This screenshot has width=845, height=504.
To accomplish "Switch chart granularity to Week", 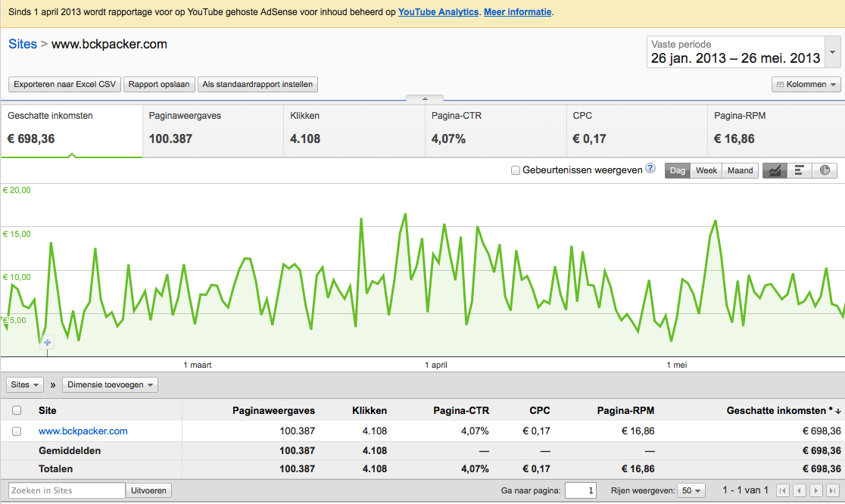I will point(706,171).
